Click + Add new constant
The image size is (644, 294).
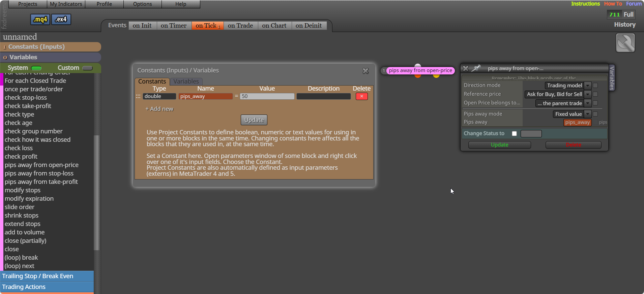click(159, 109)
